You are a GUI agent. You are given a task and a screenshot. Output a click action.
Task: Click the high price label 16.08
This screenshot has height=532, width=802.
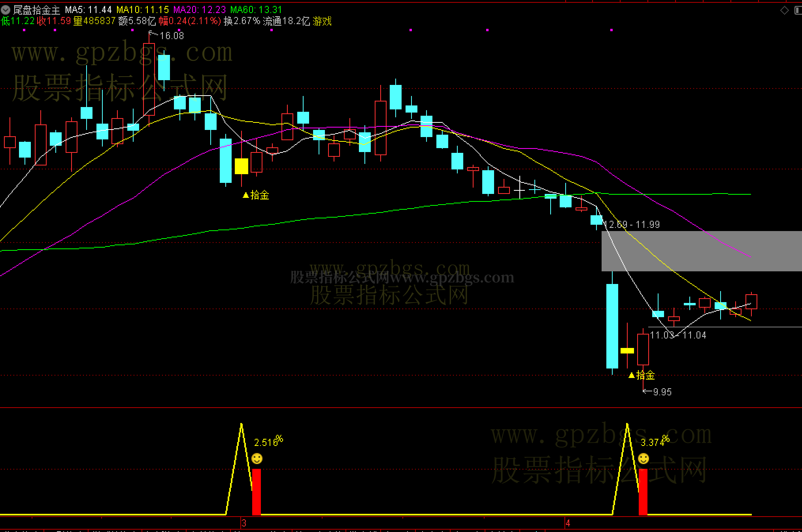click(x=172, y=36)
